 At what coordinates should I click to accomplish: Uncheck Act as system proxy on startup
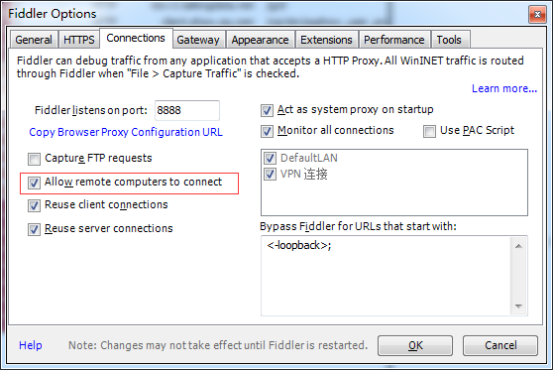pos(267,110)
